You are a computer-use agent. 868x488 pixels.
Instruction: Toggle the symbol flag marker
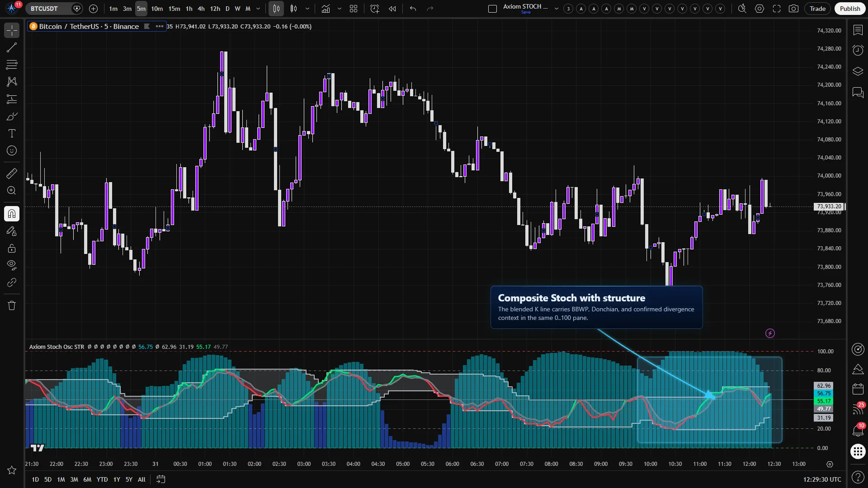pos(146,26)
